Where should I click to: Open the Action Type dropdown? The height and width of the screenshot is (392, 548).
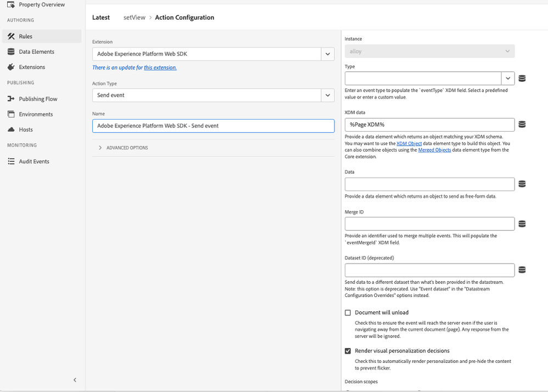[327, 95]
